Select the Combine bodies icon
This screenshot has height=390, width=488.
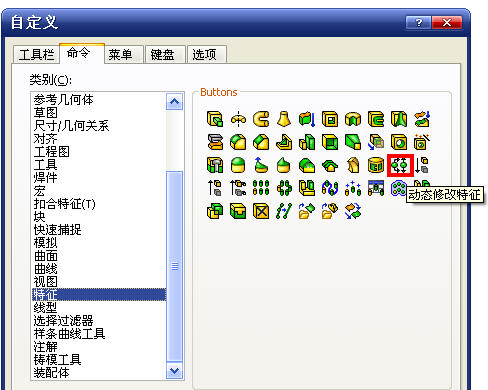215,211
